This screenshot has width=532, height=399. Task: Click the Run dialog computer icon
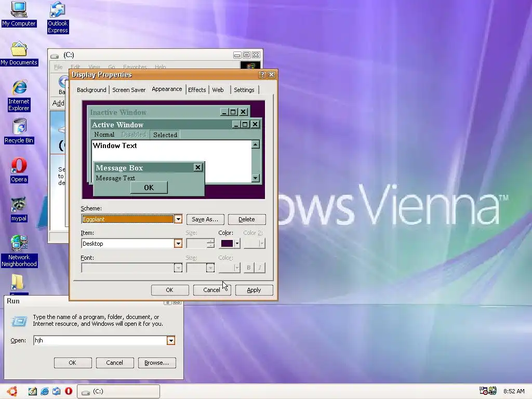click(x=19, y=321)
